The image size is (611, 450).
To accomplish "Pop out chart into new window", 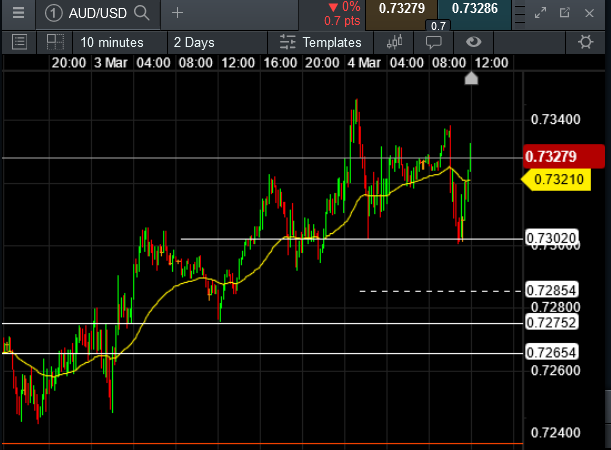I will click(x=565, y=13).
